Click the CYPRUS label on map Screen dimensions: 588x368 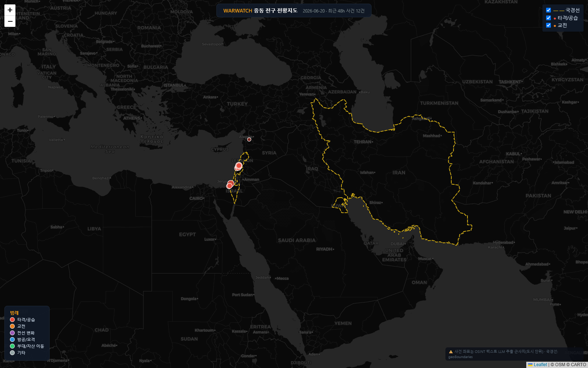[220, 149]
